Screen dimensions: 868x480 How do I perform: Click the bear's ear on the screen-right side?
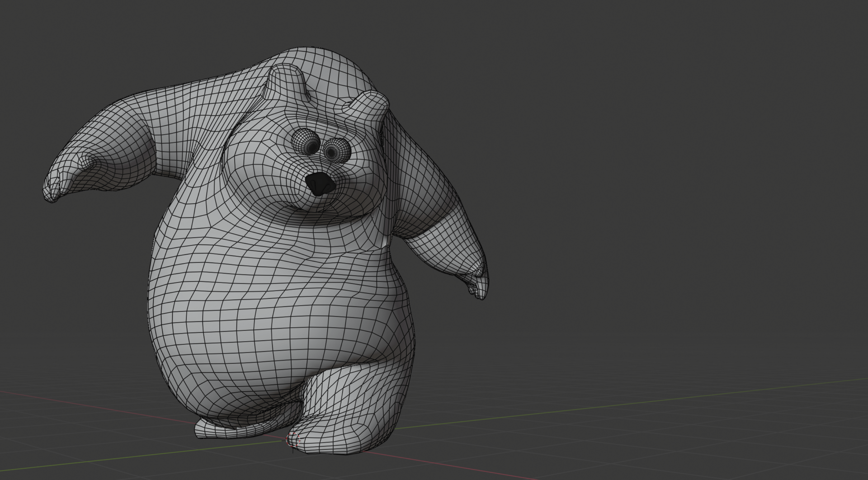point(368,107)
